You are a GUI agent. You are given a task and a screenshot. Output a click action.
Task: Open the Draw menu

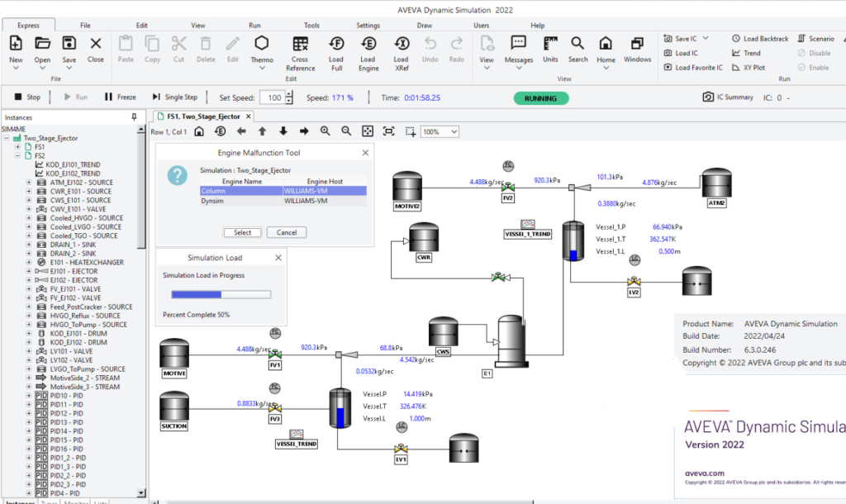point(424,26)
